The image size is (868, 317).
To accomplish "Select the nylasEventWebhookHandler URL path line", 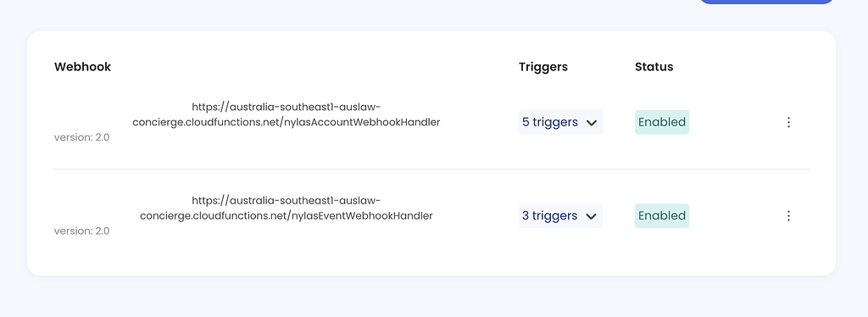I will click(x=287, y=216).
